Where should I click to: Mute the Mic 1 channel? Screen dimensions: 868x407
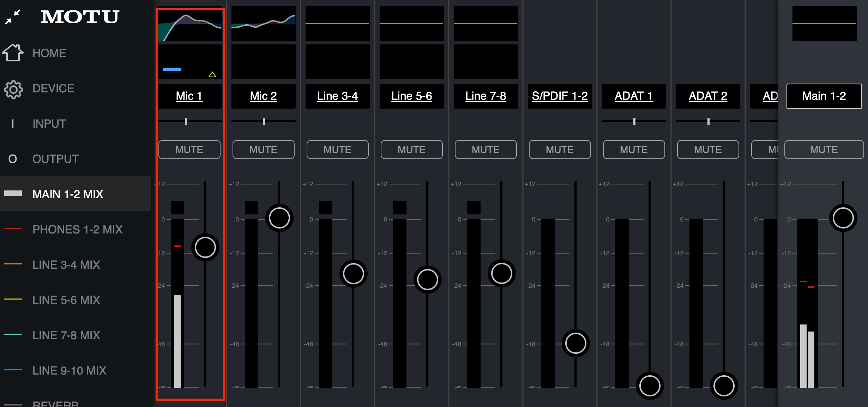(189, 150)
